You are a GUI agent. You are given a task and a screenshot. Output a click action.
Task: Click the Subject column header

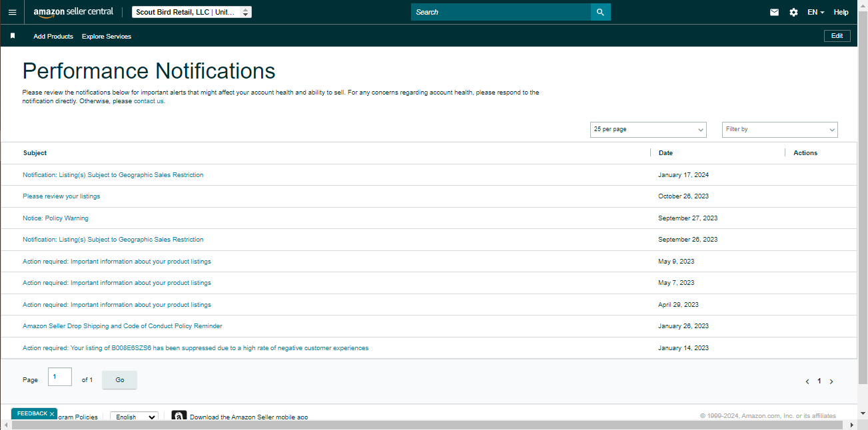pos(35,153)
